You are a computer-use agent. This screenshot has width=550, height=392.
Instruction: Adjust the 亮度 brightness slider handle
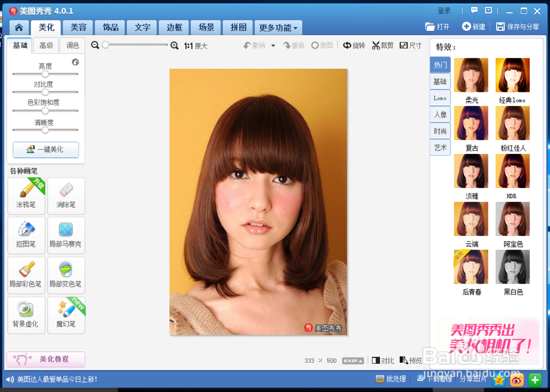(45, 74)
